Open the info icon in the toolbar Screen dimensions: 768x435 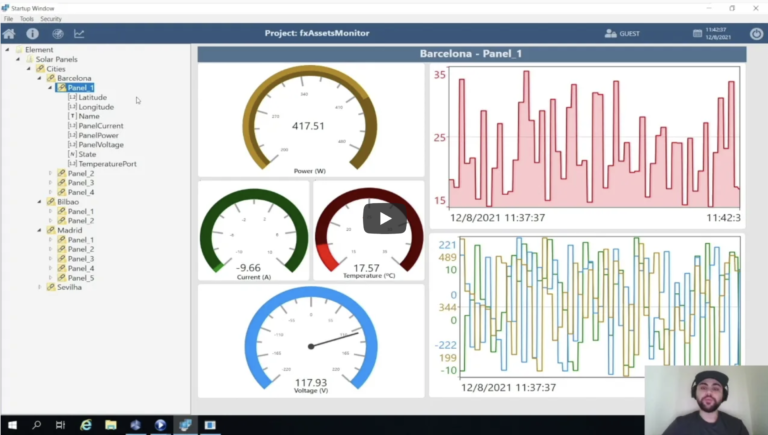(32, 33)
